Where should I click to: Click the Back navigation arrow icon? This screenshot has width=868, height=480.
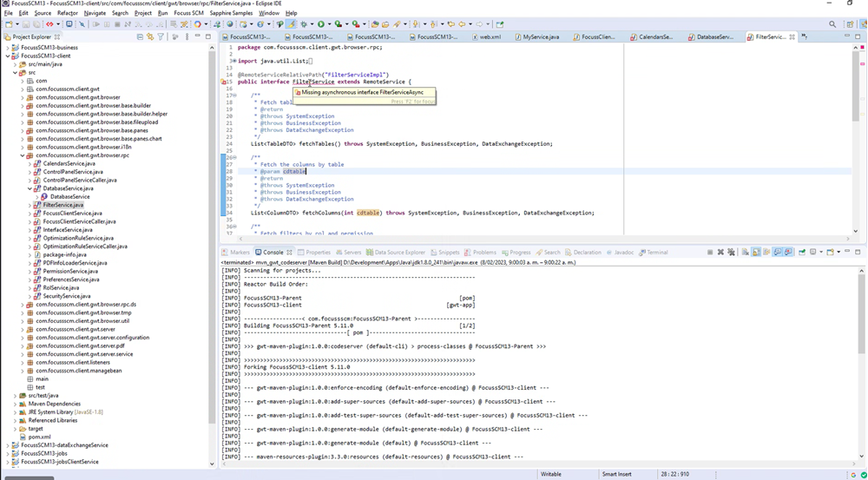(462, 24)
